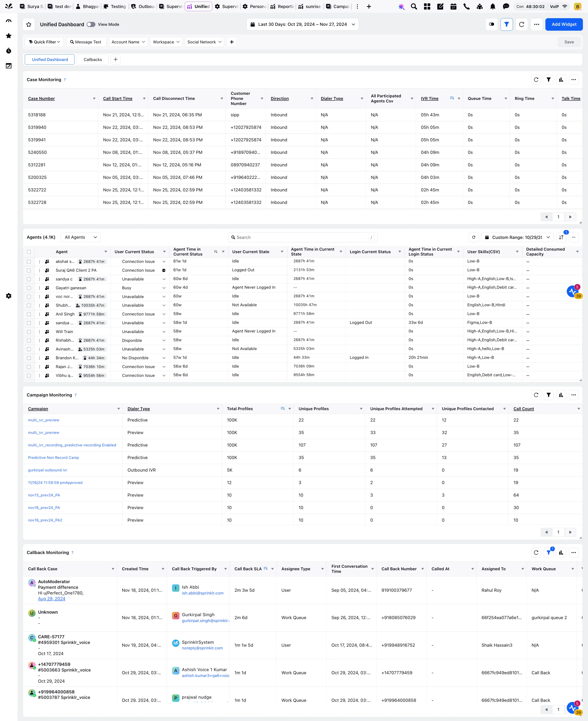Toggle the View Mode switch
Screen dimensions: 588x721
pyautogui.click(x=91, y=24)
